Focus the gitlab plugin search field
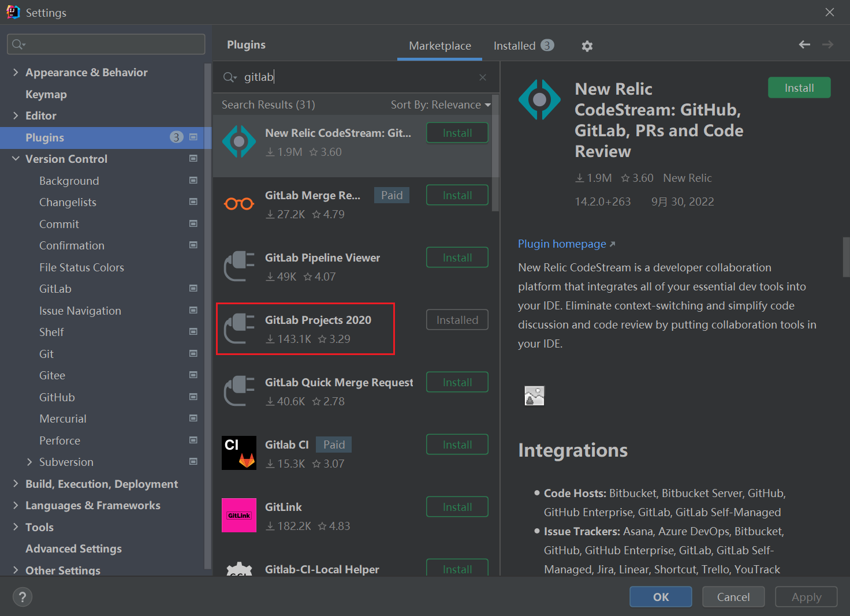Viewport: 850px width, 616px height. coord(356,77)
